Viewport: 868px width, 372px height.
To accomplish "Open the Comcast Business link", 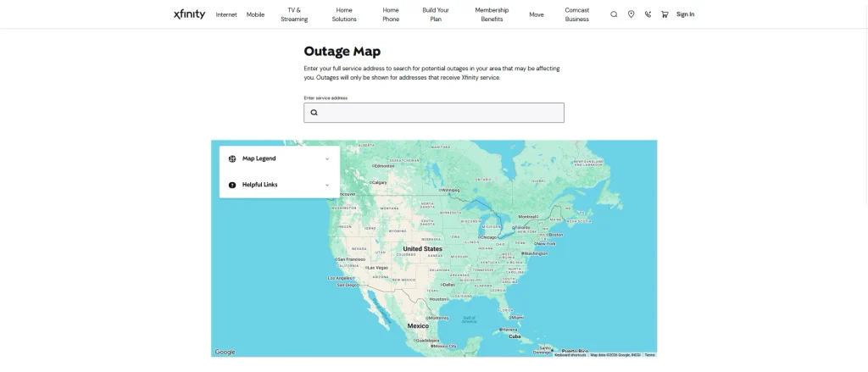I will pos(576,14).
